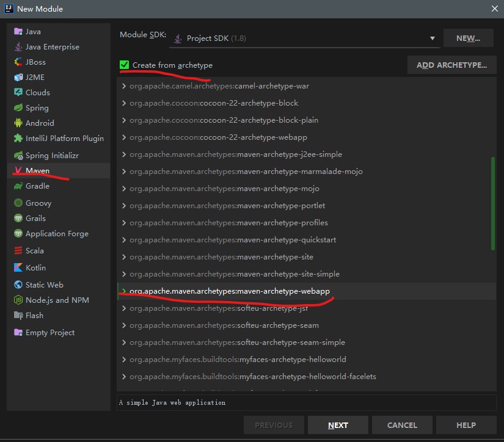This screenshot has height=442, width=504.
Task: Click the Java cup icon in SDK field
Action: click(177, 38)
